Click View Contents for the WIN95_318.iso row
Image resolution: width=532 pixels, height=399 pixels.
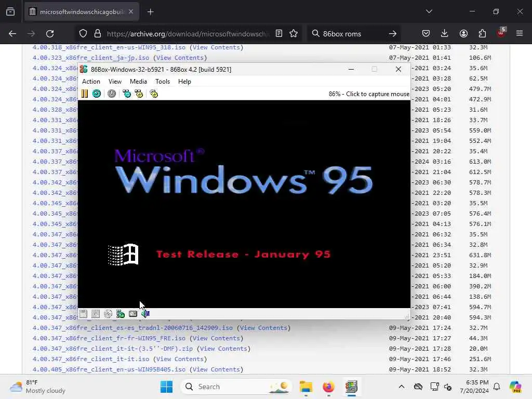tap(217, 47)
